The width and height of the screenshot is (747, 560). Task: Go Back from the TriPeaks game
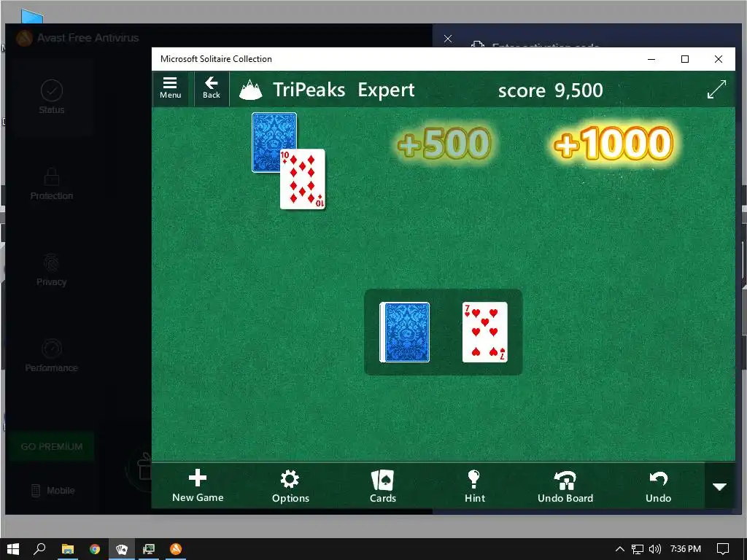point(212,88)
